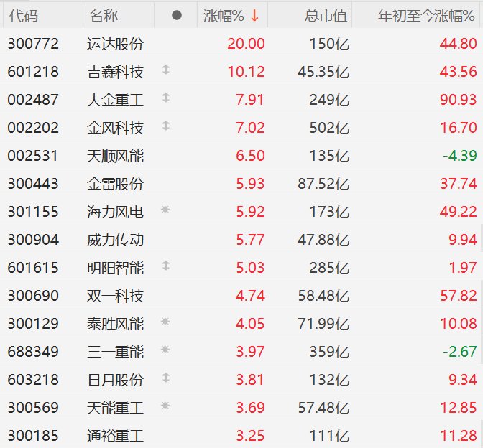Click the 57.82 year-to-date value

pos(459,296)
